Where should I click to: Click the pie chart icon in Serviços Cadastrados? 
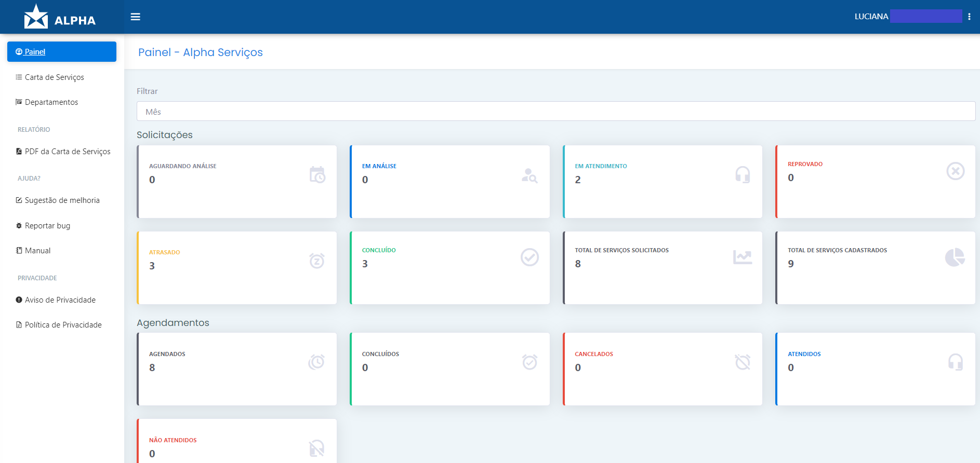(x=955, y=257)
